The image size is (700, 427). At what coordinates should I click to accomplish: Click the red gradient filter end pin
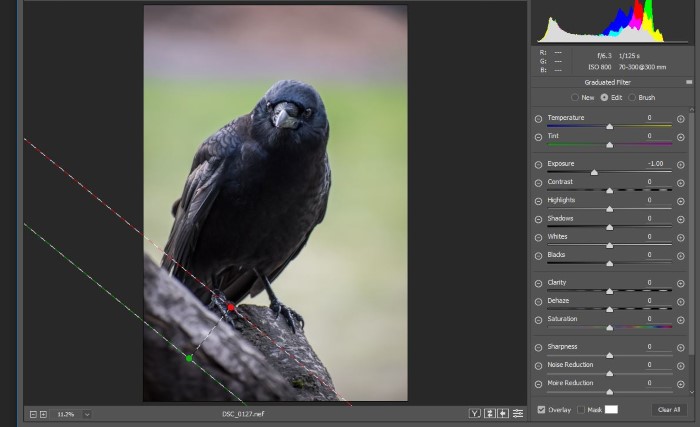pyautogui.click(x=231, y=308)
